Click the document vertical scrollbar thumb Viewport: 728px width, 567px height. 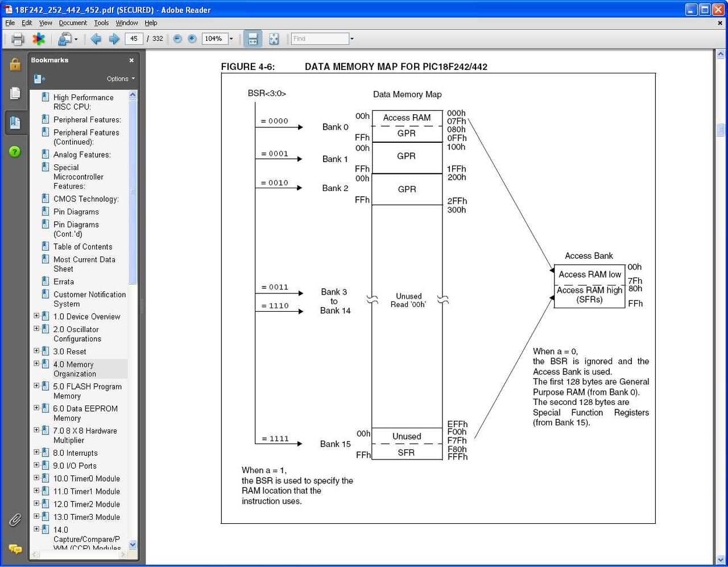pyautogui.click(x=720, y=129)
